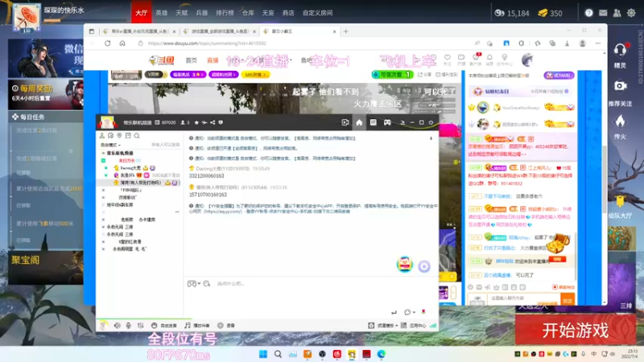This screenshot has width=644, height=362.
Task: Open the 商店 shop tab in game
Action: coord(288,13)
